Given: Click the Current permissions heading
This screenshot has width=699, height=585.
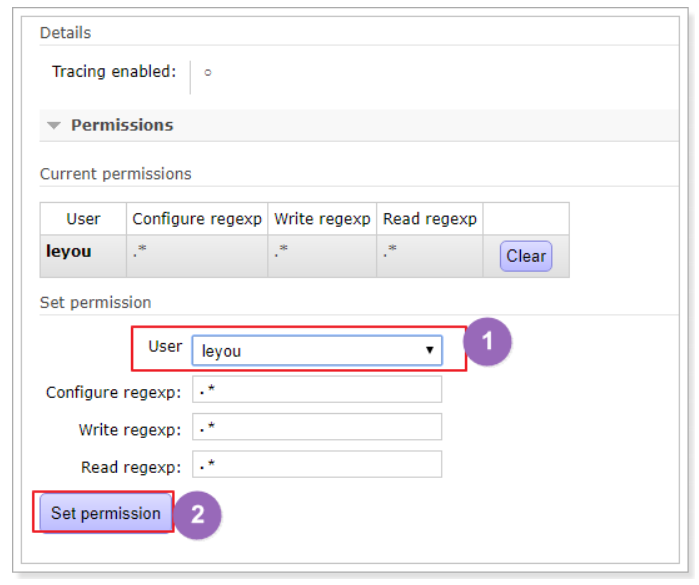Looking at the screenshot, I should [x=115, y=173].
